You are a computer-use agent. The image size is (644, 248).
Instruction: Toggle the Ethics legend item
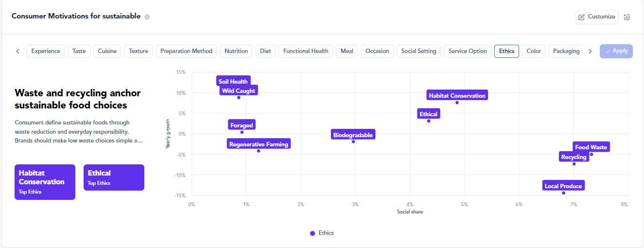(x=322, y=233)
